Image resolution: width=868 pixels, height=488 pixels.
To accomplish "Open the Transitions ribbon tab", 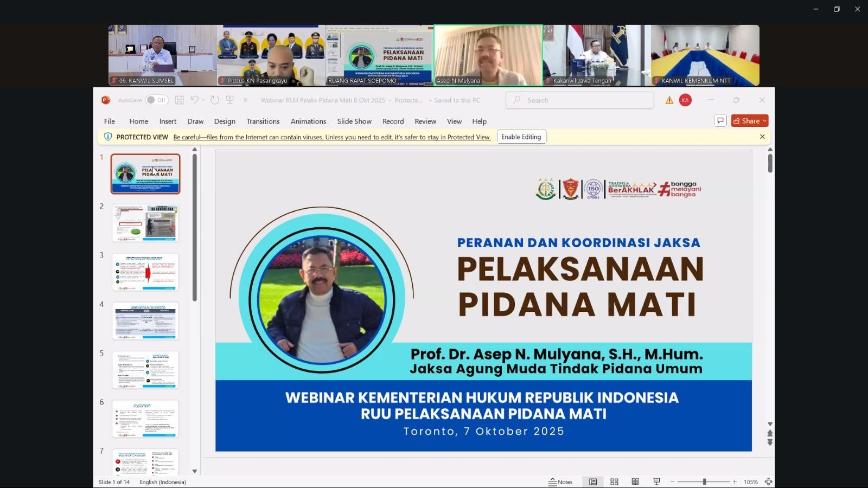I will pos(263,121).
